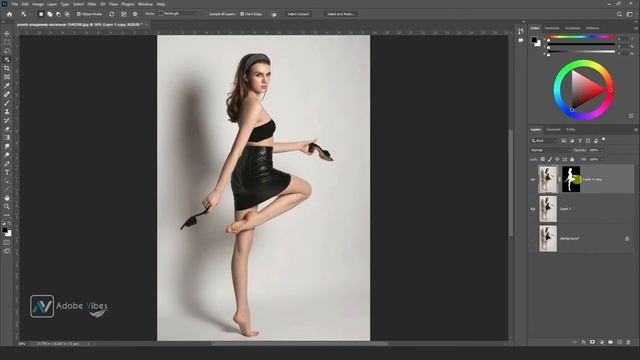Select the Move tool
This screenshot has height=360, width=640.
[7, 33]
